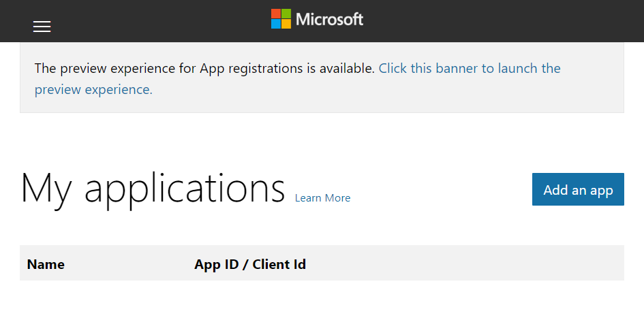Click the blue square in Microsoft logo
The height and width of the screenshot is (320, 644).
tap(276, 24)
